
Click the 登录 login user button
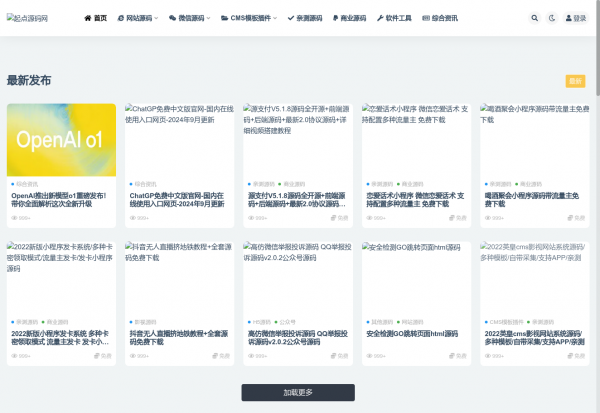(x=576, y=18)
